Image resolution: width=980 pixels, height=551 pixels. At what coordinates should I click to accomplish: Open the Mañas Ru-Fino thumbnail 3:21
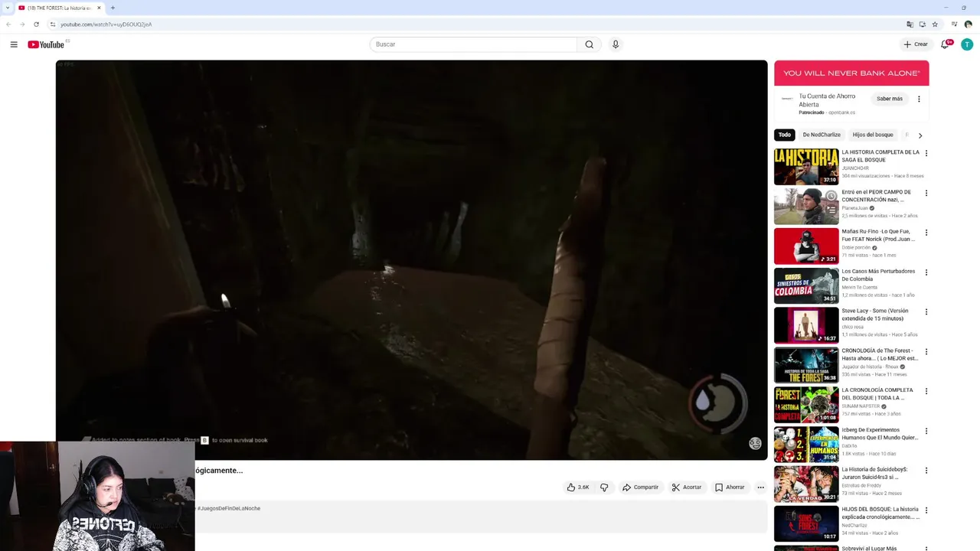tap(806, 246)
